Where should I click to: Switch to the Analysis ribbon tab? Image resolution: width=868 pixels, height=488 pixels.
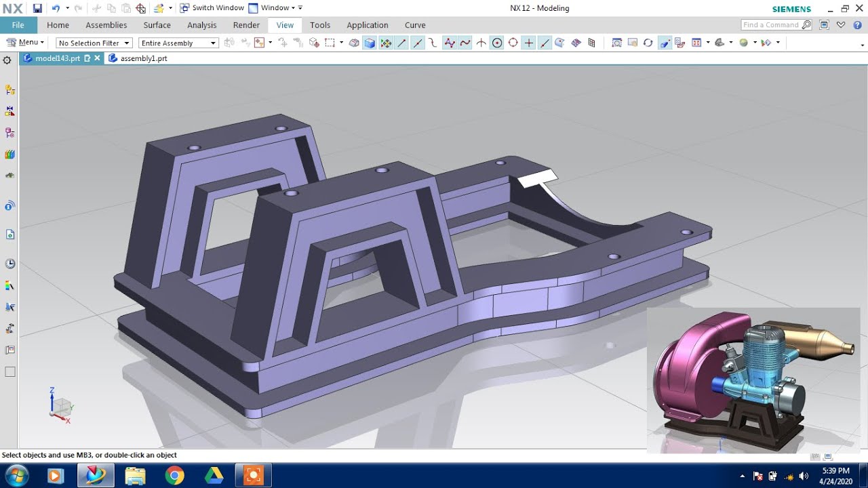click(x=201, y=25)
